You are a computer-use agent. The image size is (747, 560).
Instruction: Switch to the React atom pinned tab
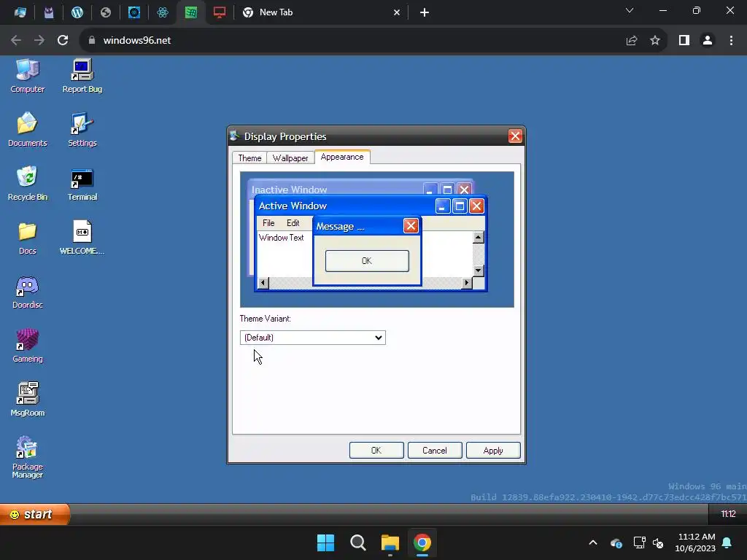pyautogui.click(x=163, y=12)
